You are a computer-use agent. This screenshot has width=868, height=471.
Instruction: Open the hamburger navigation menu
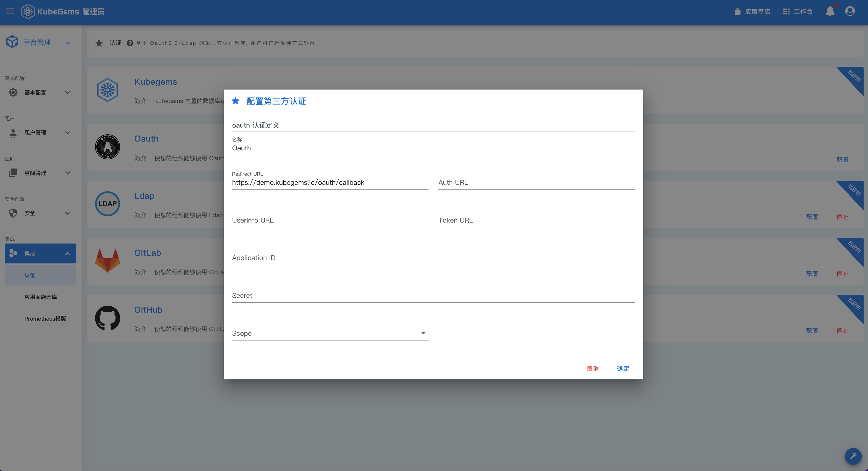click(x=10, y=11)
